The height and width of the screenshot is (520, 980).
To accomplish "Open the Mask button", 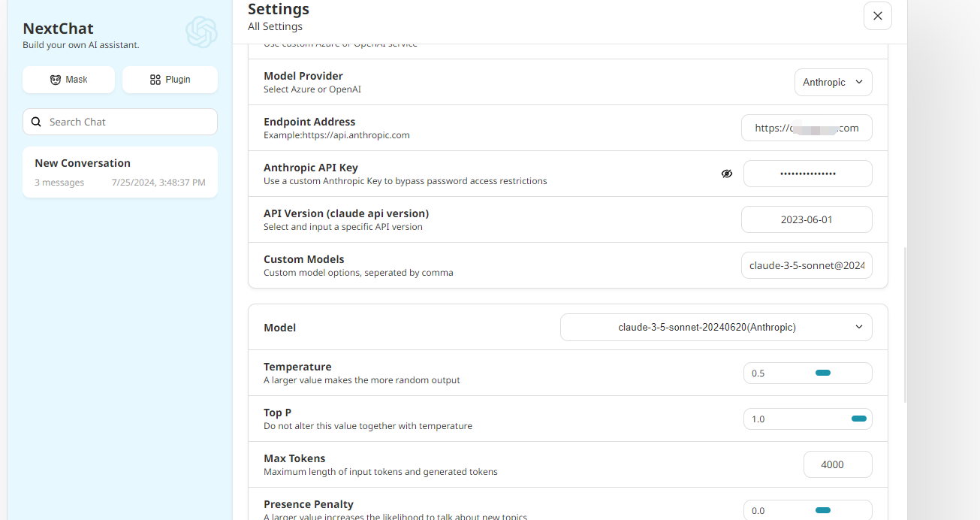I will click(68, 80).
